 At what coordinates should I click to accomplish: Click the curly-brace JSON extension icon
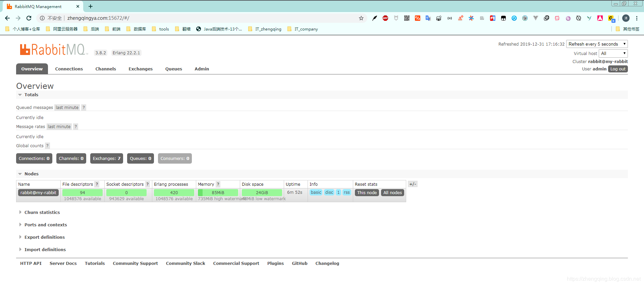[x=450, y=18]
